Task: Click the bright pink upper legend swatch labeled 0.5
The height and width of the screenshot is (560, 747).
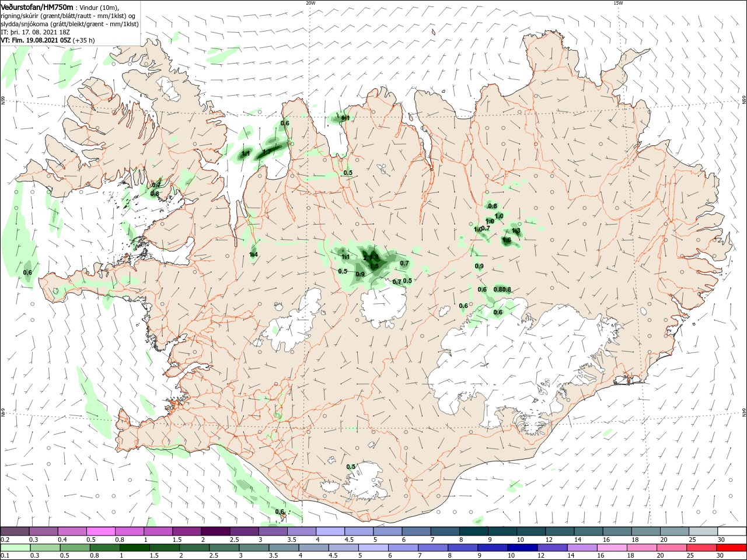Action: click(x=100, y=531)
